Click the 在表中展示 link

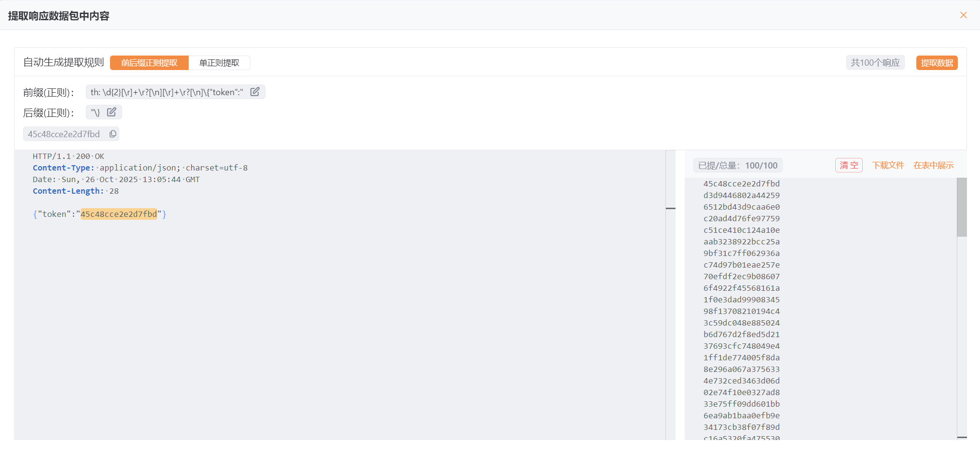point(933,165)
